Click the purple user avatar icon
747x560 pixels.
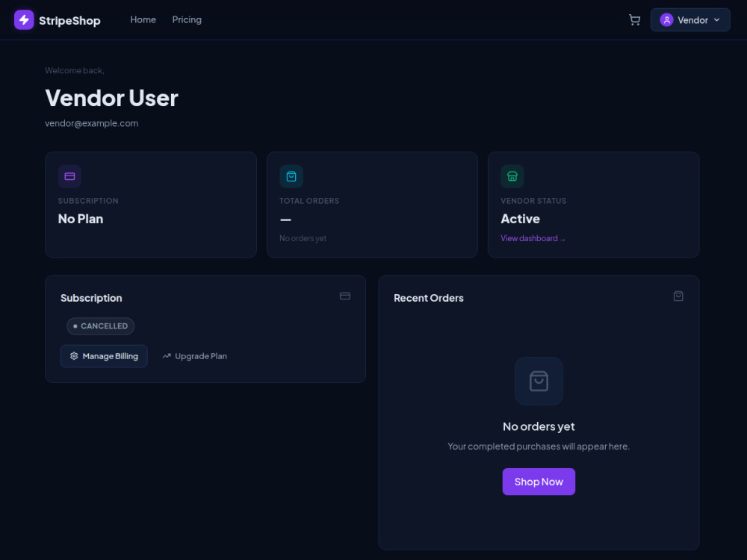[x=666, y=20]
